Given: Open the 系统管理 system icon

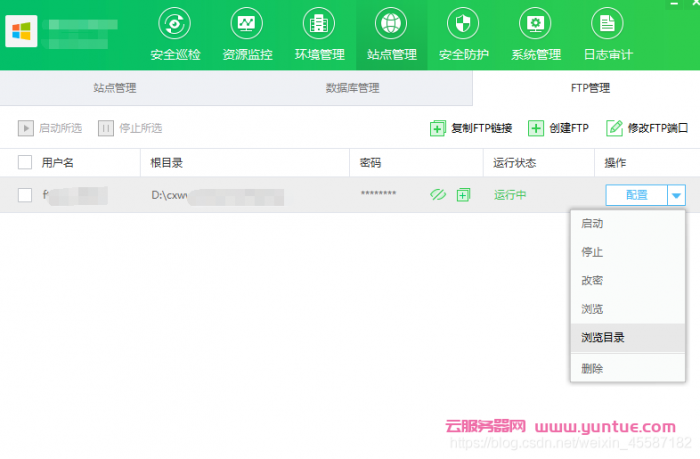Looking at the screenshot, I should click(x=535, y=23).
